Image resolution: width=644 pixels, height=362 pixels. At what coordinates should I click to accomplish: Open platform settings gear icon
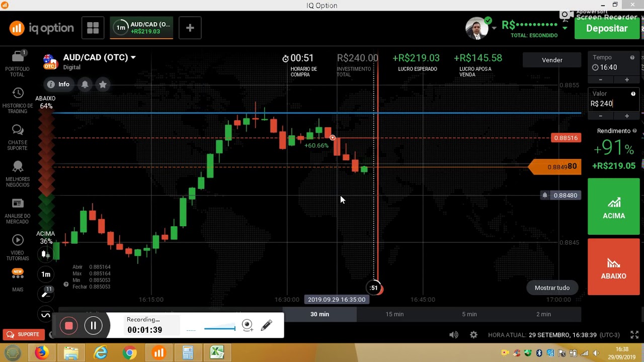point(473,335)
